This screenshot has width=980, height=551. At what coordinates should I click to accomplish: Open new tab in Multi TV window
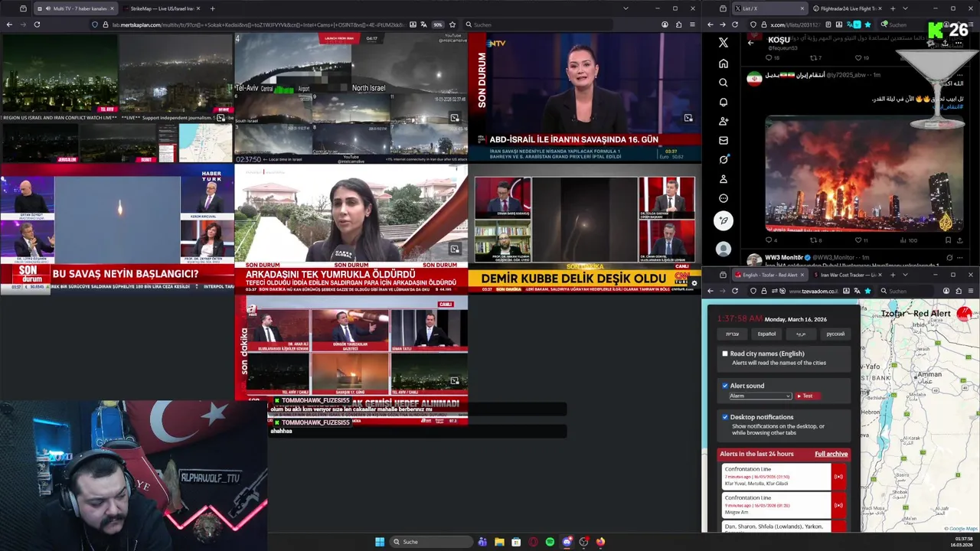[212, 8]
